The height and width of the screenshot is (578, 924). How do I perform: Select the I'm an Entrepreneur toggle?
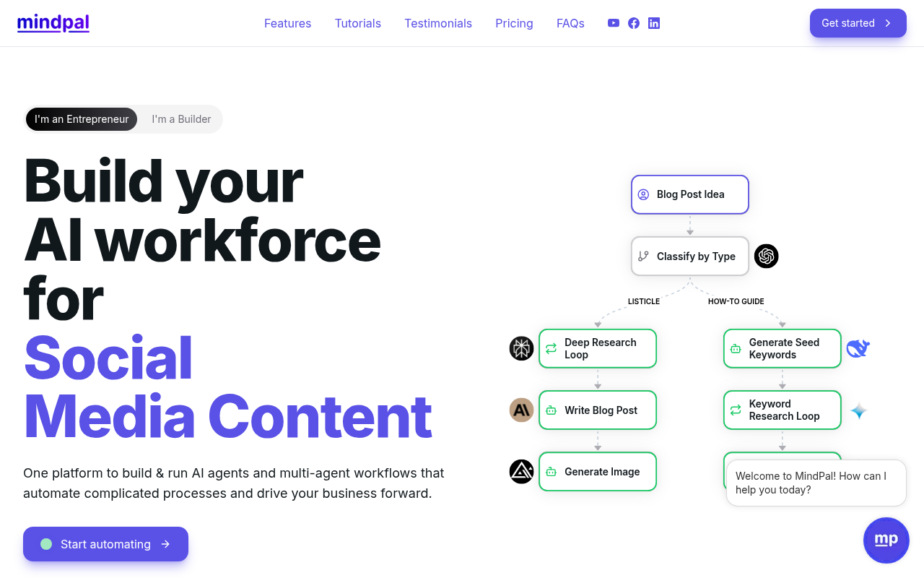pyautogui.click(x=81, y=118)
